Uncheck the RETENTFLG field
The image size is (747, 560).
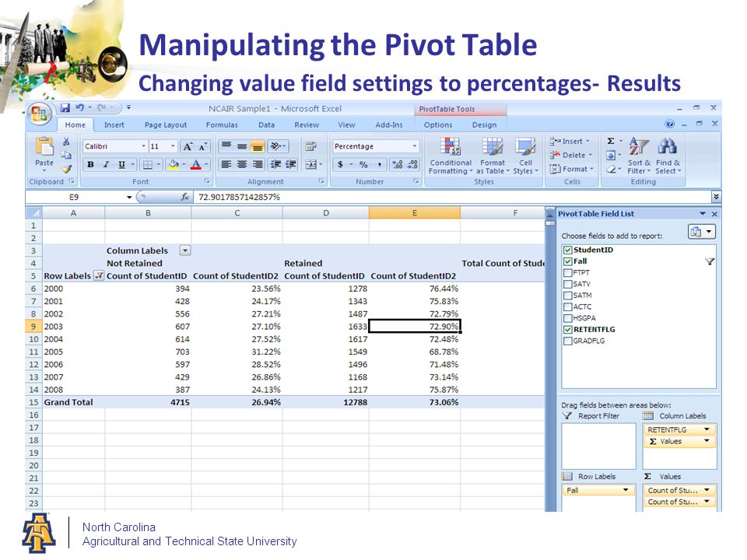567,330
